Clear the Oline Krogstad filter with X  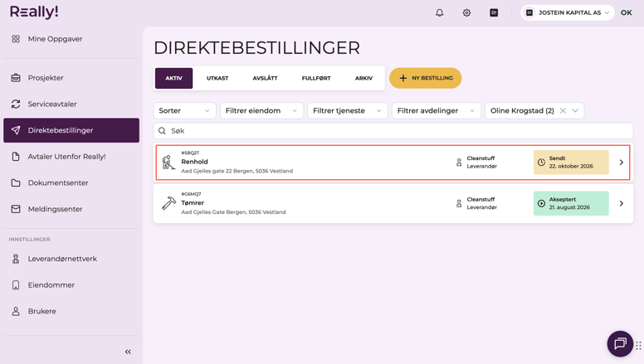(563, 110)
